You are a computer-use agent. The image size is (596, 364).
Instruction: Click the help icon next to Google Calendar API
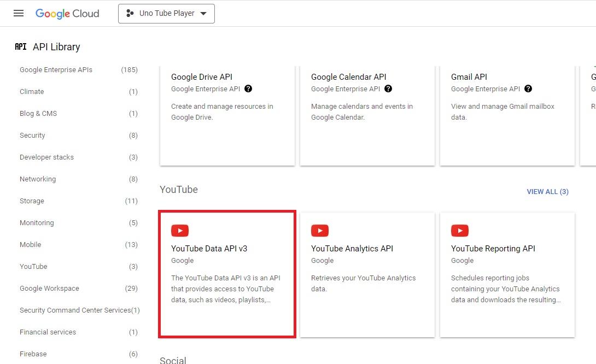[388, 88]
